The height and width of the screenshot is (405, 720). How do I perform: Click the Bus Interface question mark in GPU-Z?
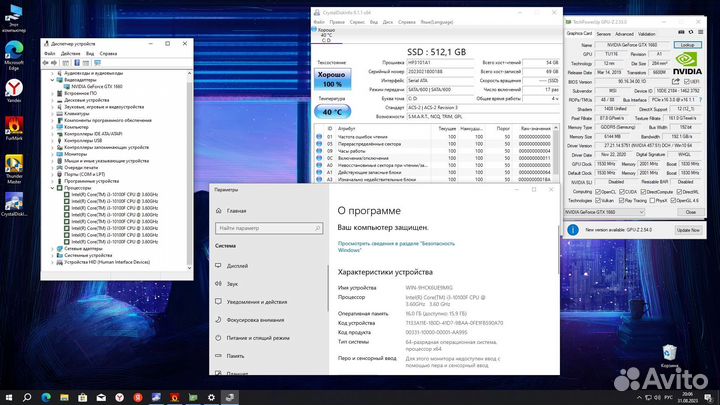(700, 100)
